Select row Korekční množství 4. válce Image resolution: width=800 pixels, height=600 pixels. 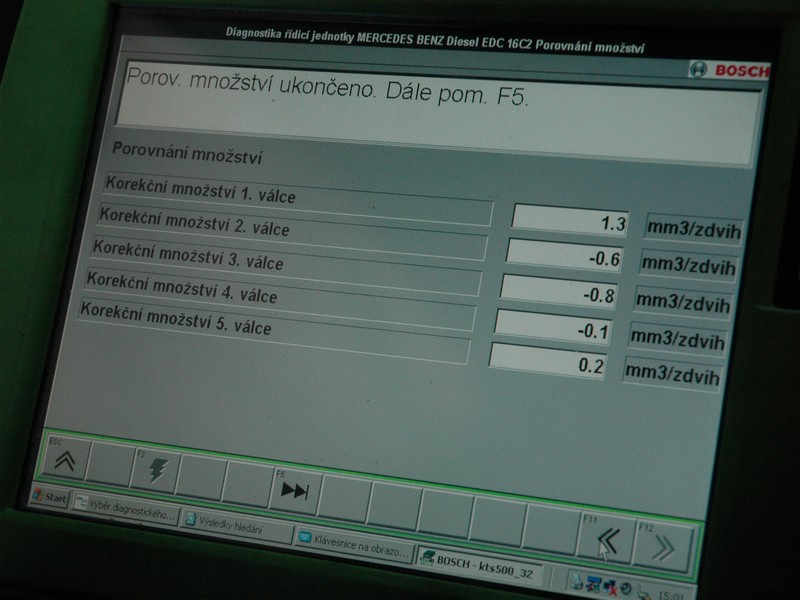coord(280,298)
